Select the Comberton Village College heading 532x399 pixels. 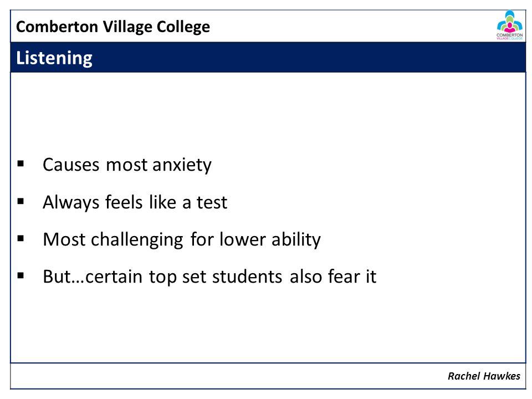coord(113,27)
